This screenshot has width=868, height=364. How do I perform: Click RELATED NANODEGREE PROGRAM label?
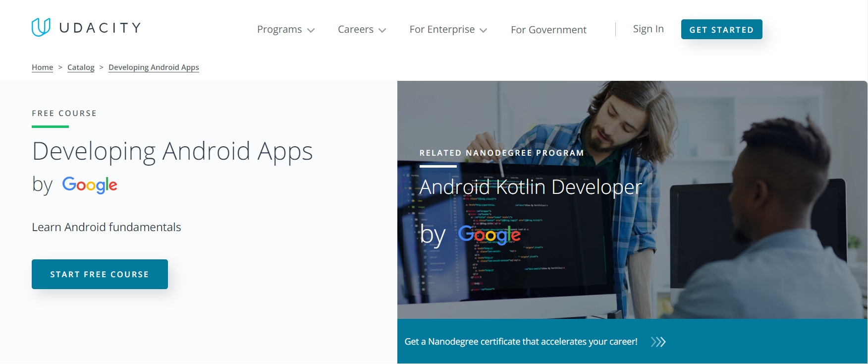(x=502, y=153)
